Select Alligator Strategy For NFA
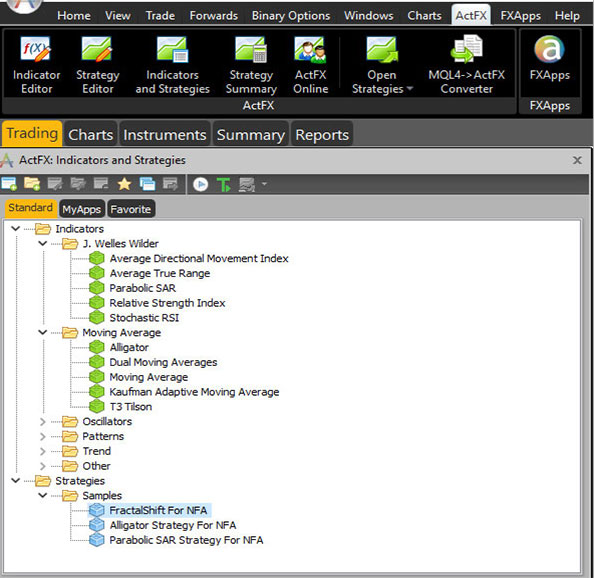 click(x=173, y=525)
